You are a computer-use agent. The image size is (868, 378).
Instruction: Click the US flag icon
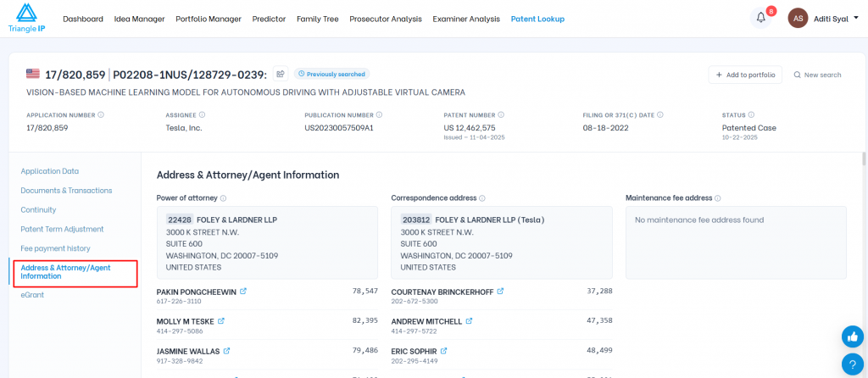33,73
